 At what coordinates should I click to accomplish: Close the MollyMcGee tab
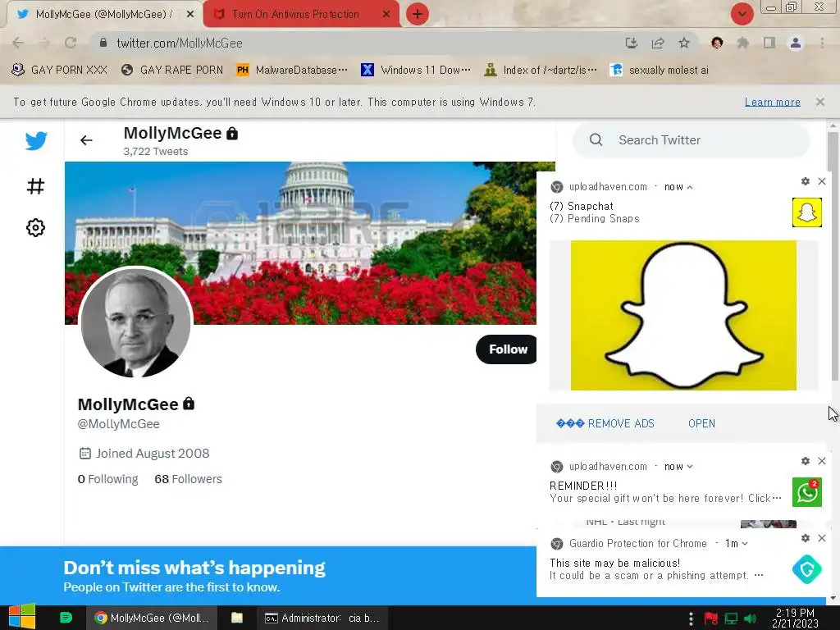190,15
